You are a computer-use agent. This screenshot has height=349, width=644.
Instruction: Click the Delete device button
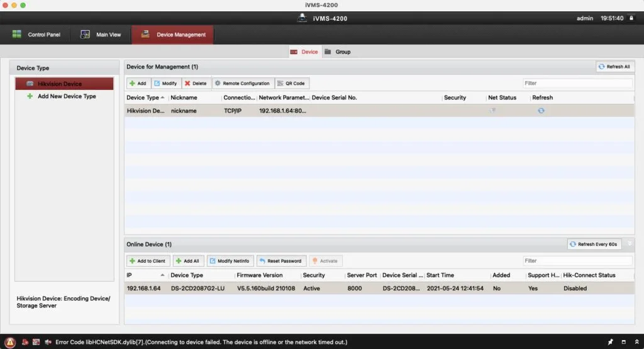[x=196, y=84]
